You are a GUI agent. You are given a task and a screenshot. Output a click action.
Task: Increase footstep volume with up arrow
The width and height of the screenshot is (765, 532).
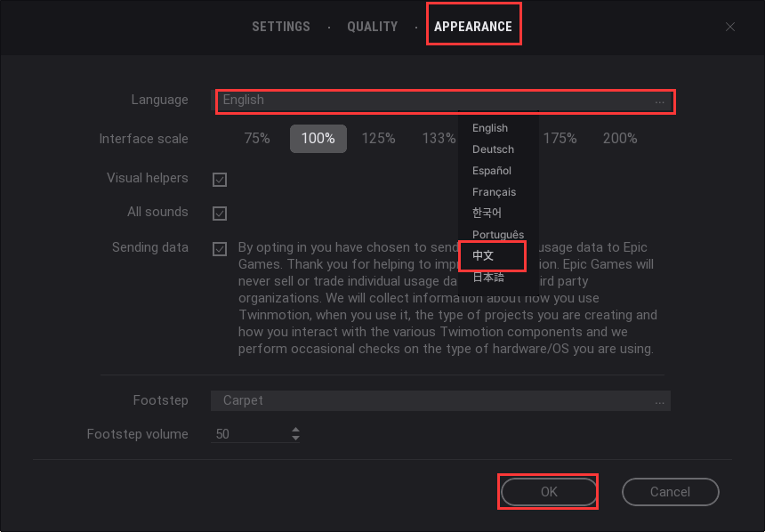(295, 430)
